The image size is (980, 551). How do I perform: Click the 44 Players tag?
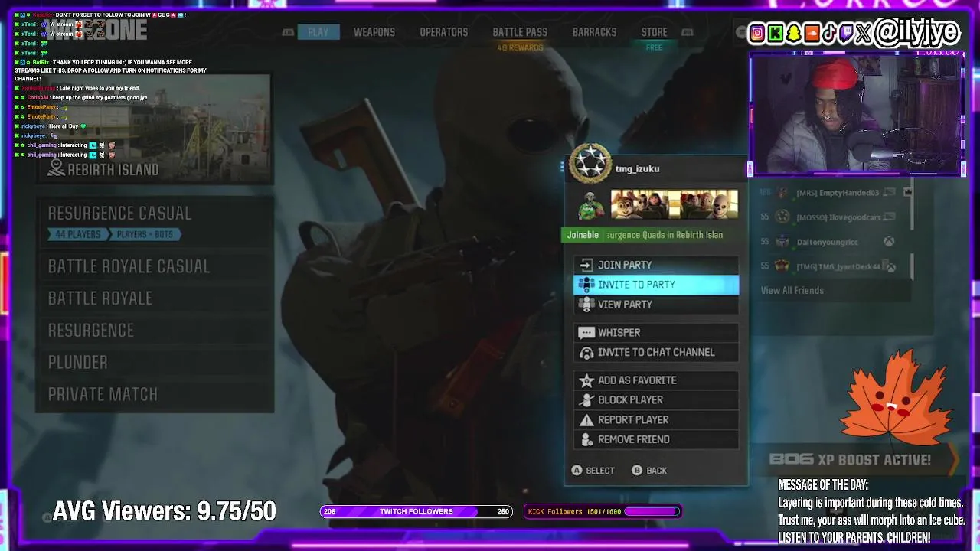click(77, 234)
